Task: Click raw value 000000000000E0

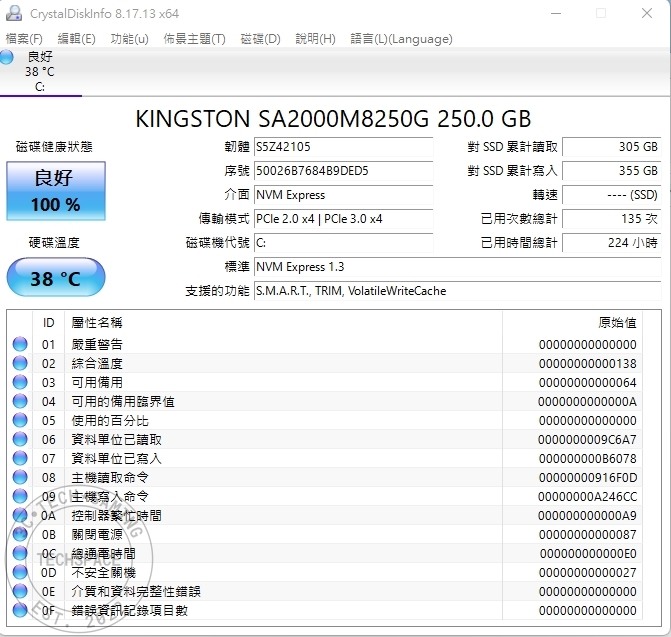Action: click(588, 554)
